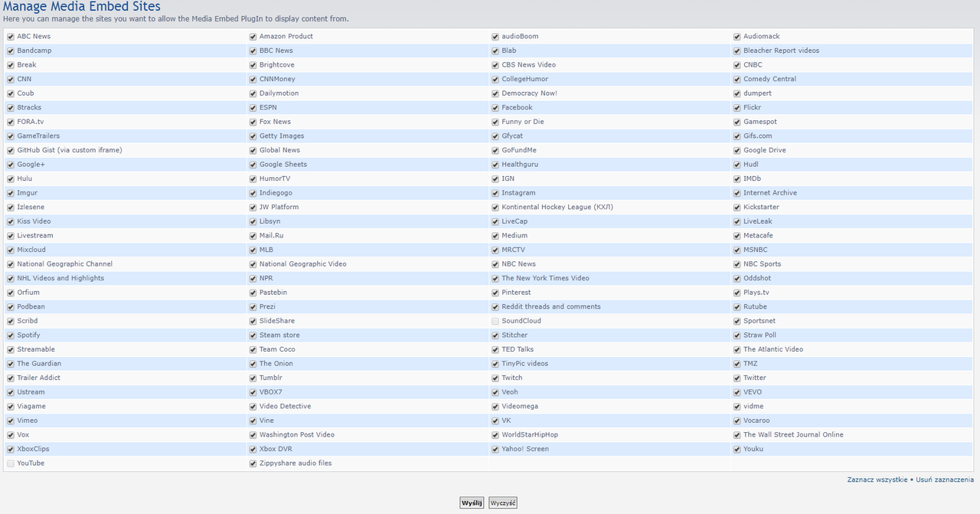Click the Wyczyść reset button
The height and width of the screenshot is (514, 980).
click(503, 503)
